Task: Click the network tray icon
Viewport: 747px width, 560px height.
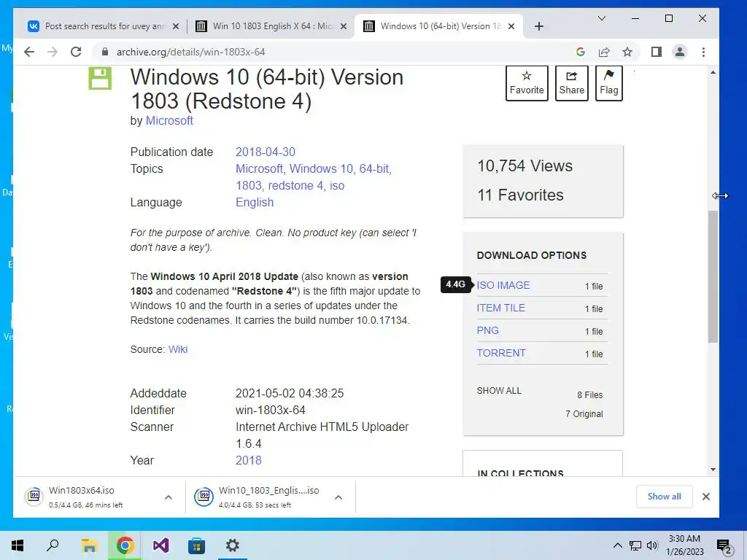Action: coord(635,545)
